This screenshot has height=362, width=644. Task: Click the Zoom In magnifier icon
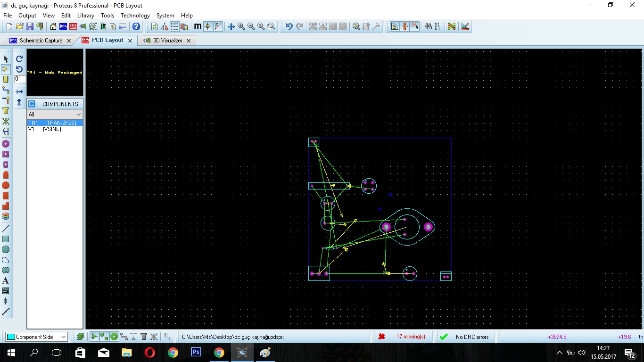coord(241,26)
